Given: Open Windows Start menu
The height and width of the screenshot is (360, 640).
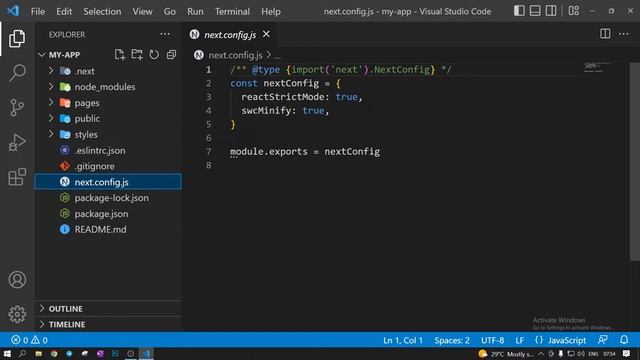Looking at the screenshot, I should coord(7,354).
